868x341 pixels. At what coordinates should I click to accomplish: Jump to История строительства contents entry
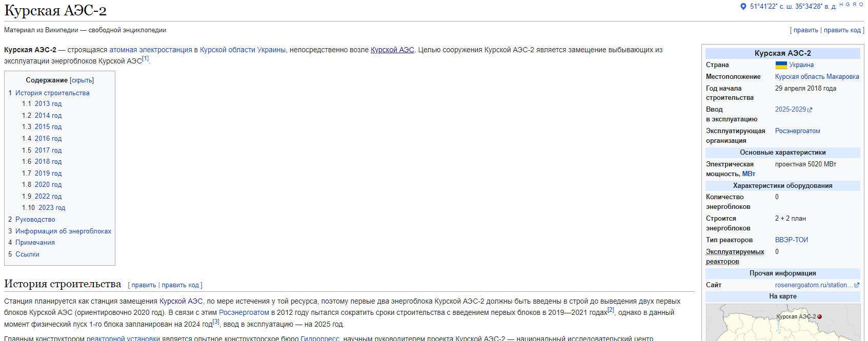(x=52, y=93)
